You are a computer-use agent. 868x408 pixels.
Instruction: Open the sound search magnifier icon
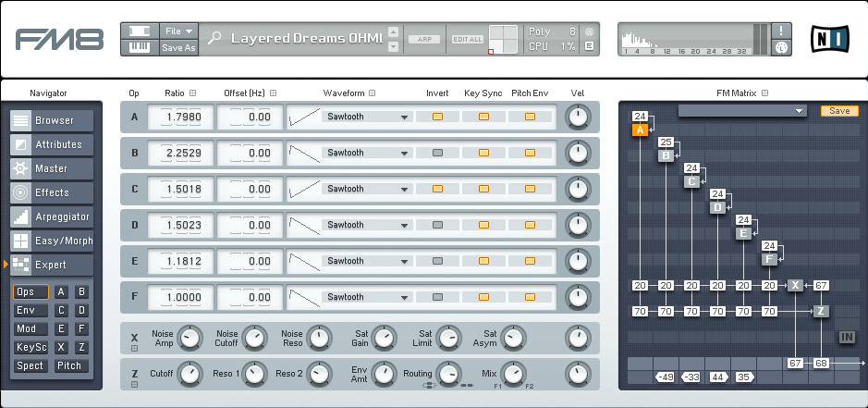(214, 38)
